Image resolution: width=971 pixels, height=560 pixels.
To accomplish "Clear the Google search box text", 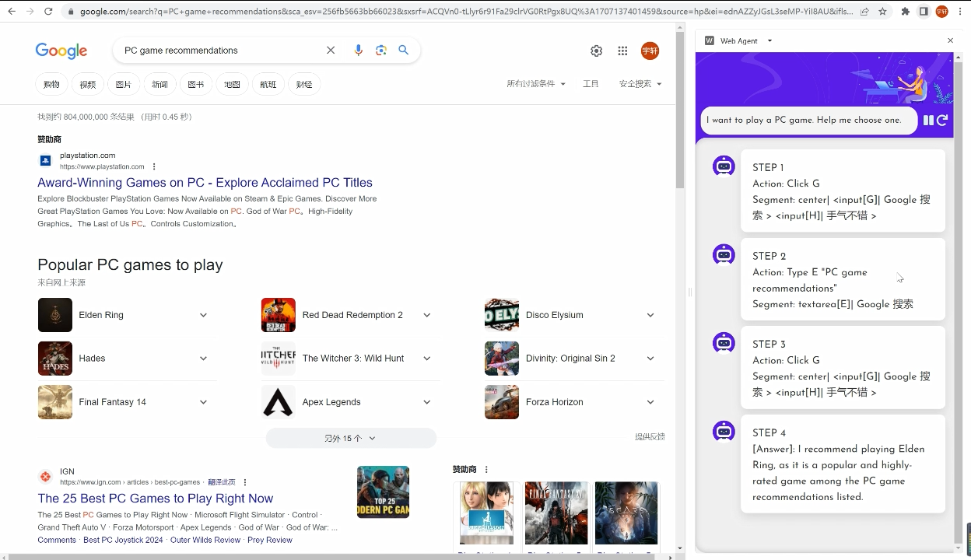I will click(x=331, y=51).
